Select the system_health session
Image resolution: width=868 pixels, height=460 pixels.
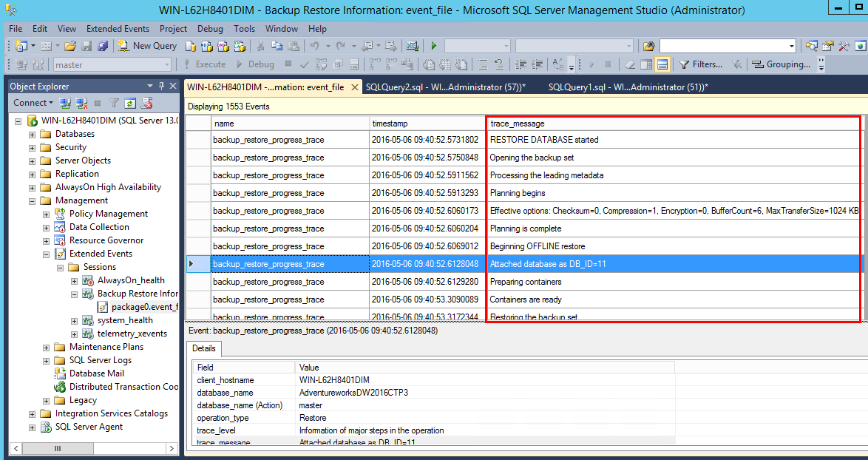[124, 320]
